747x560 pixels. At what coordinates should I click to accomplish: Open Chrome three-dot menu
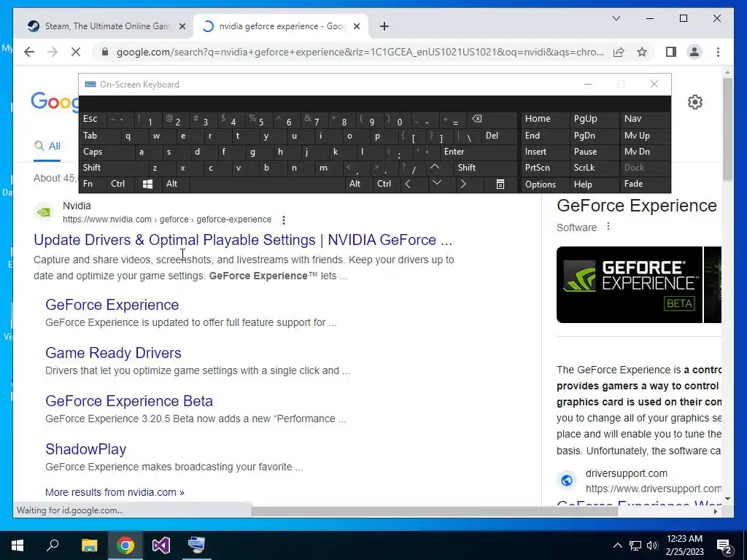(x=718, y=52)
